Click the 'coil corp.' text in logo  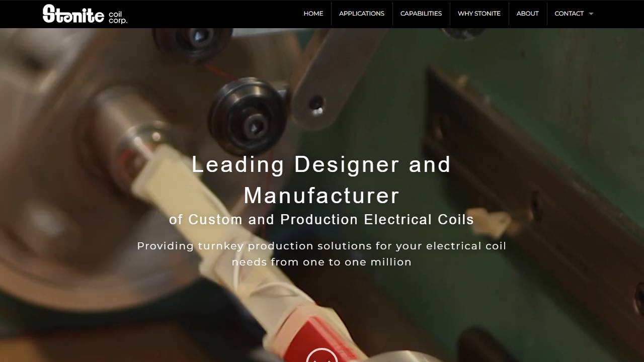click(x=118, y=17)
